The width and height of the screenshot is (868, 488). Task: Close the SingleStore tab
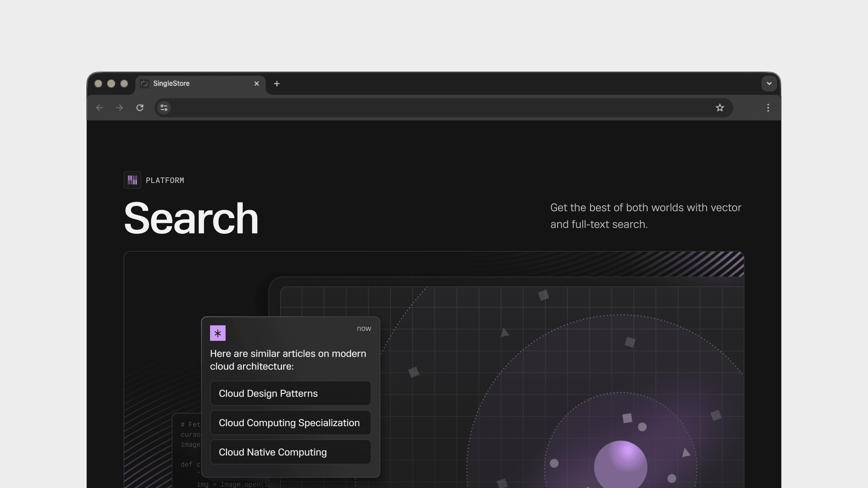point(256,84)
